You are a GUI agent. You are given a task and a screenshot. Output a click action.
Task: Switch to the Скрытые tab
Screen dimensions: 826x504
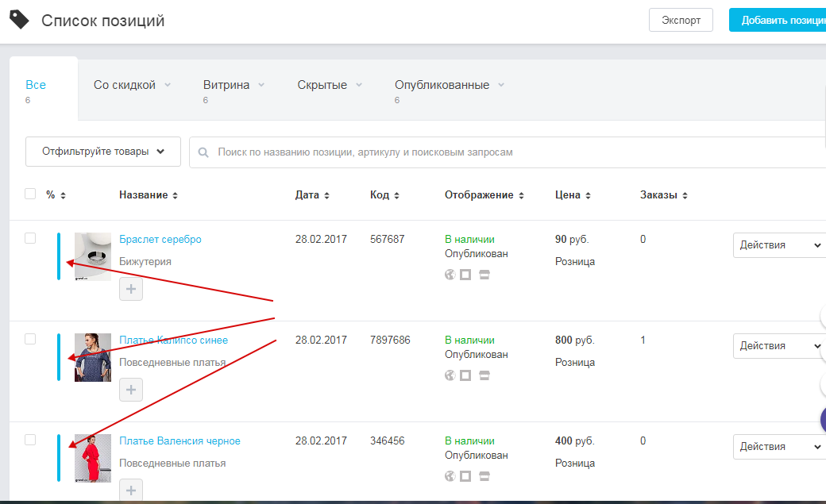(x=322, y=85)
